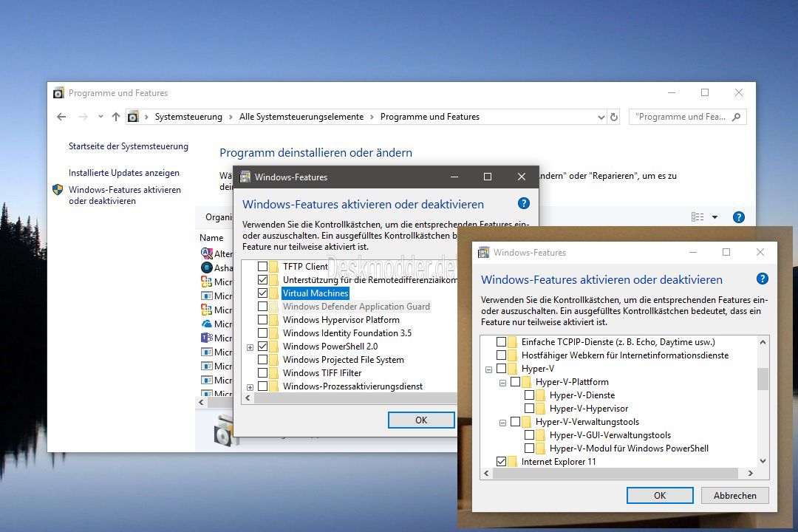This screenshot has width=798, height=532.
Task: Click OK beside the Abbrechen button
Action: coord(660,495)
